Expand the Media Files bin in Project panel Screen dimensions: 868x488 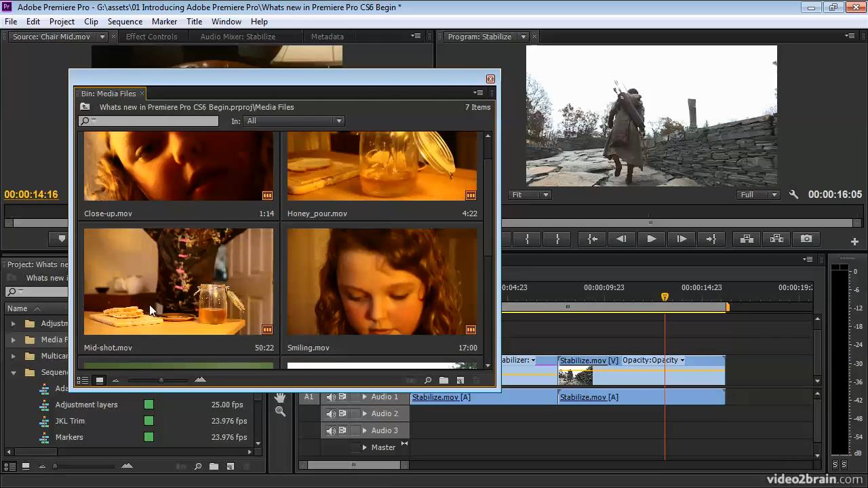click(13, 340)
